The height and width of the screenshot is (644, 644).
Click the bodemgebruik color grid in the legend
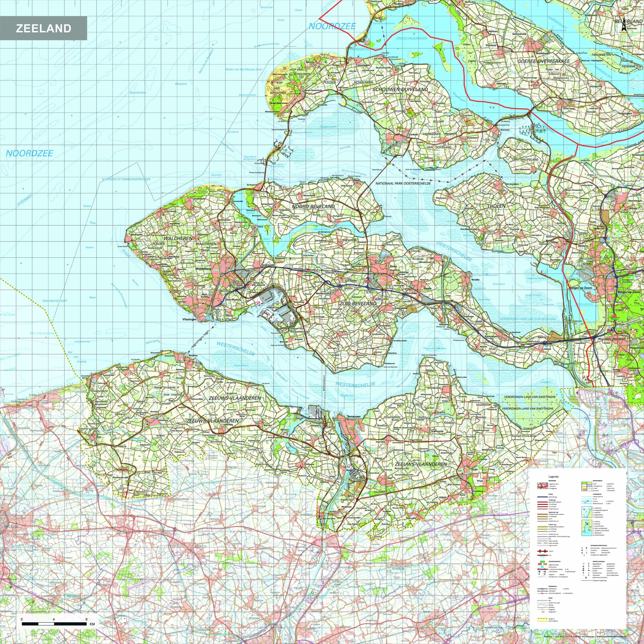587,486
